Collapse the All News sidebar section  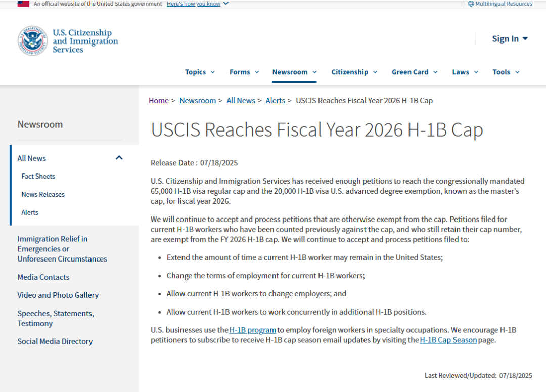119,158
